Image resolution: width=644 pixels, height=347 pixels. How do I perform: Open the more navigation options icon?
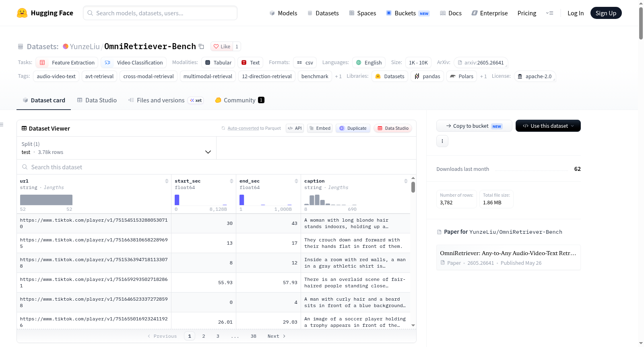pyautogui.click(x=549, y=13)
